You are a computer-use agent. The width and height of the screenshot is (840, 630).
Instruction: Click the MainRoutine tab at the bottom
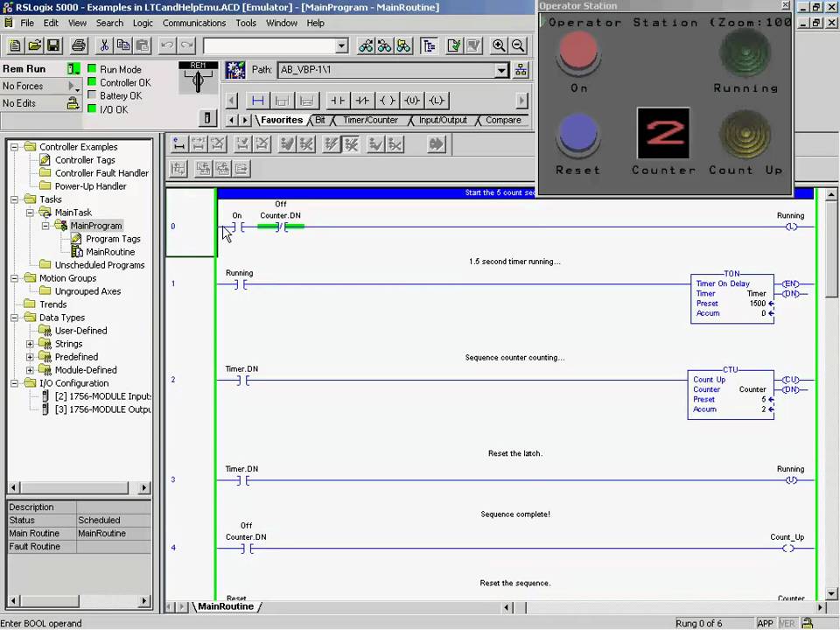click(226, 606)
